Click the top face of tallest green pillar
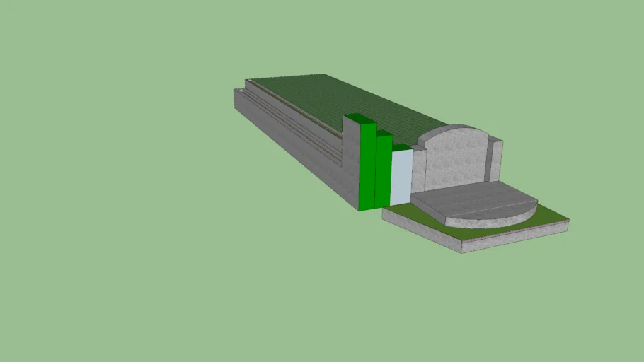The height and width of the screenshot is (362, 644). pos(360,118)
